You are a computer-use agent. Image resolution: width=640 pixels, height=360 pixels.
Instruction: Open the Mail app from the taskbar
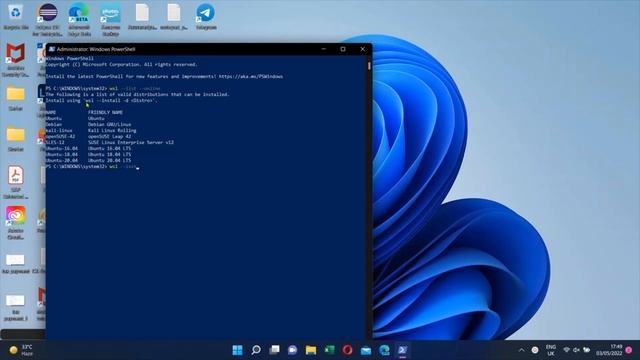click(x=366, y=350)
